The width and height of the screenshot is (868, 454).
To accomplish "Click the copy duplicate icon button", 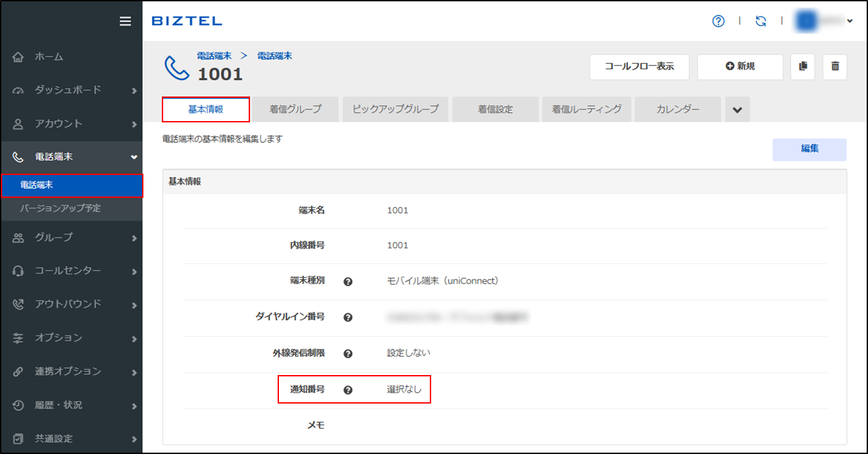I will pyautogui.click(x=803, y=67).
